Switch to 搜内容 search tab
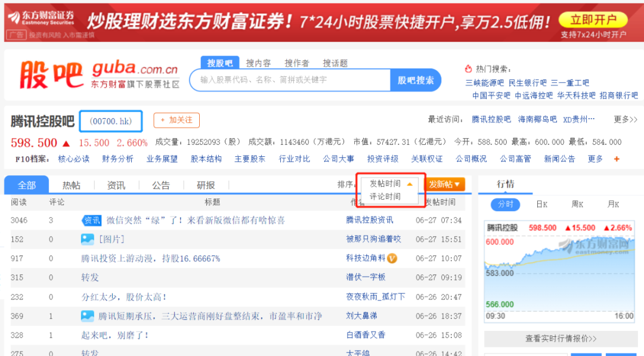The width and height of the screenshot is (644, 356). (x=258, y=63)
